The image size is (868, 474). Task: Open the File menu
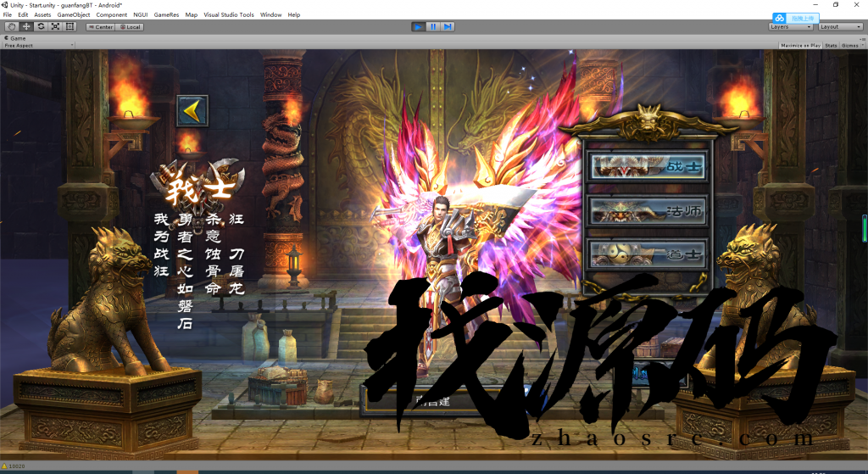pyautogui.click(x=7, y=15)
